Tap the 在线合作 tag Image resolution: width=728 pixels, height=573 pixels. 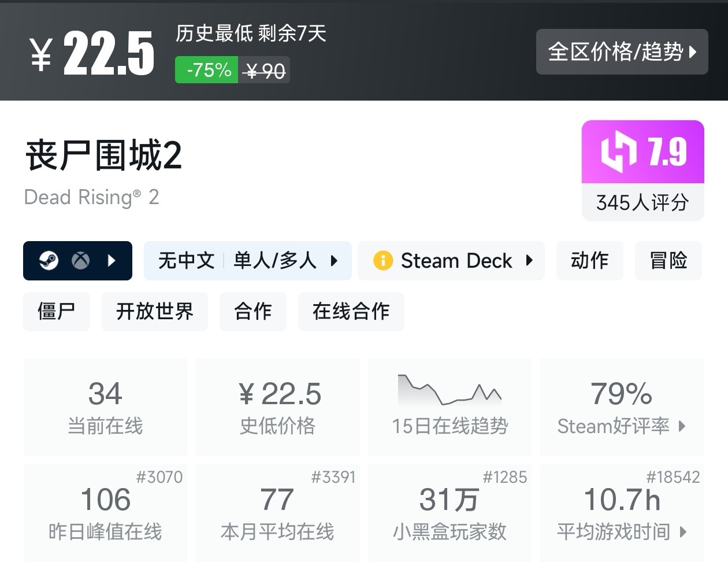(x=351, y=312)
